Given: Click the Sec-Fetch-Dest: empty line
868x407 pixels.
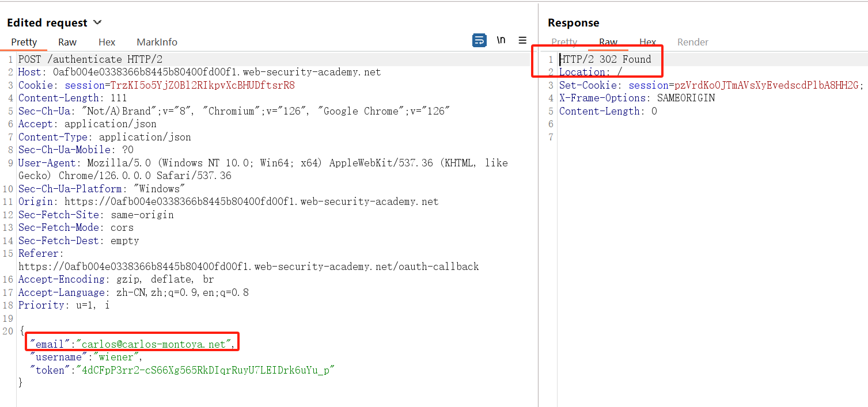Looking at the screenshot, I should coord(78,241).
